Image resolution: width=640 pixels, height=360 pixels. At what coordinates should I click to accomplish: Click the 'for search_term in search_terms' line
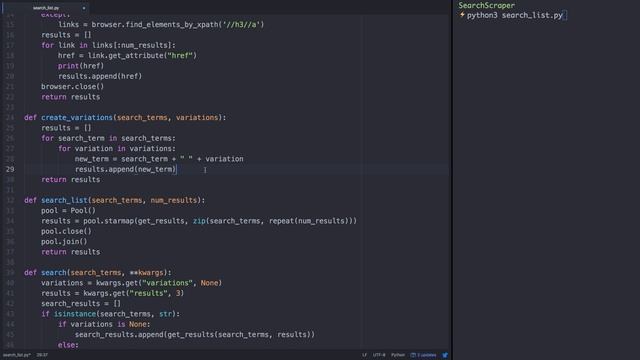[108, 138]
